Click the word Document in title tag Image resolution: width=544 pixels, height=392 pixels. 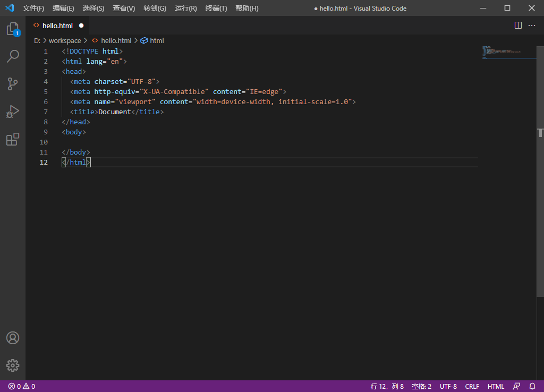point(115,112)
